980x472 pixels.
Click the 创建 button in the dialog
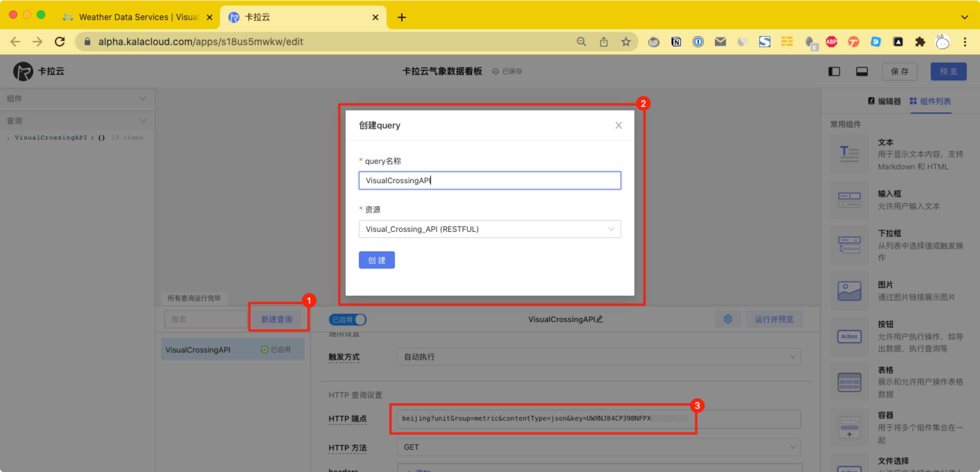tap(376, 260)
